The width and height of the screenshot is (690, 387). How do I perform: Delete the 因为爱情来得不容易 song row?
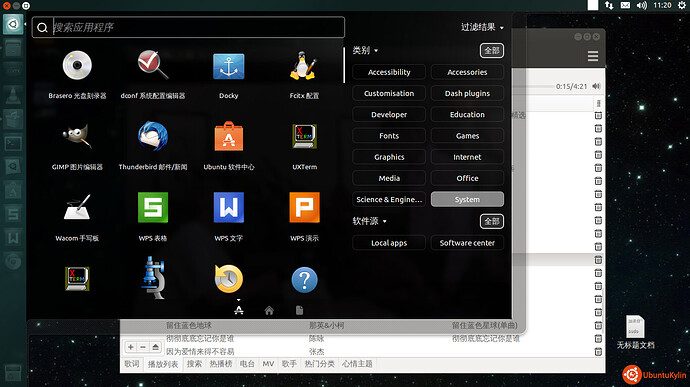click(x=598, y=351)
